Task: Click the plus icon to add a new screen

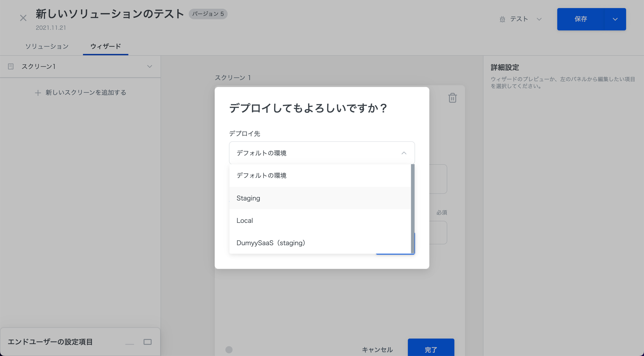Action: click(38, 93)
